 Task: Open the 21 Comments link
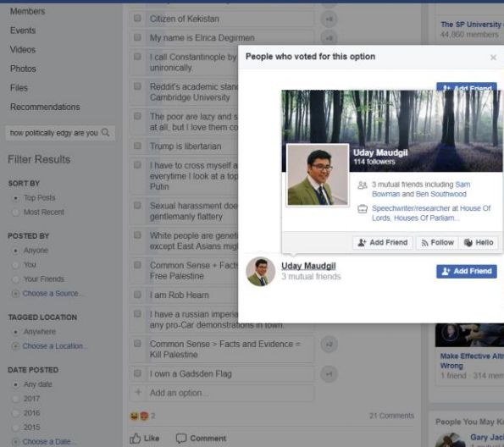(391, 416)
